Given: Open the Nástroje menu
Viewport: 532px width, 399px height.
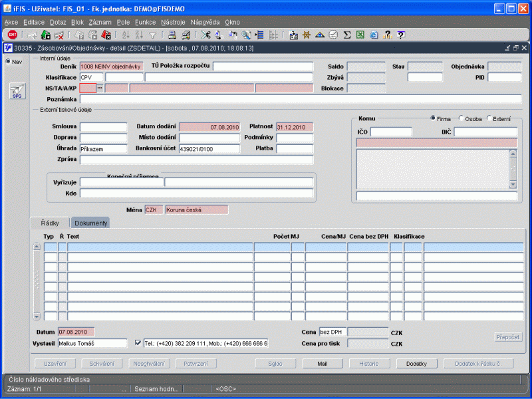Looking at the screenshot, I should tap(172, 22).
